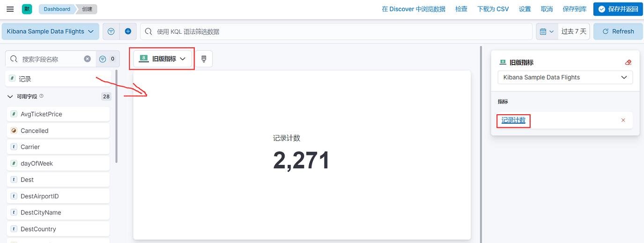The width and height of the screenshot is (644, 243).
Task: Open 设置 in top menu
Action: click(525, 9)
